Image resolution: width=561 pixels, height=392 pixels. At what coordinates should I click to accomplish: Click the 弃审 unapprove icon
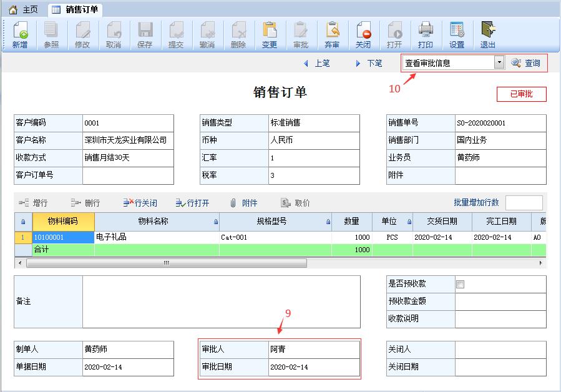click(332, 34)
